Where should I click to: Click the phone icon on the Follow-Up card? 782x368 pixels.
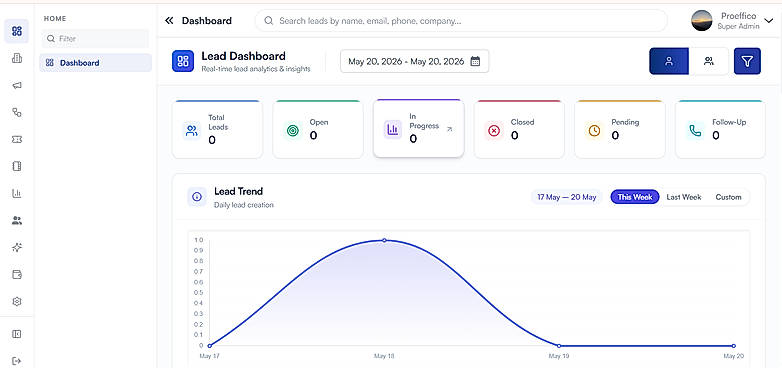[695, 131]
